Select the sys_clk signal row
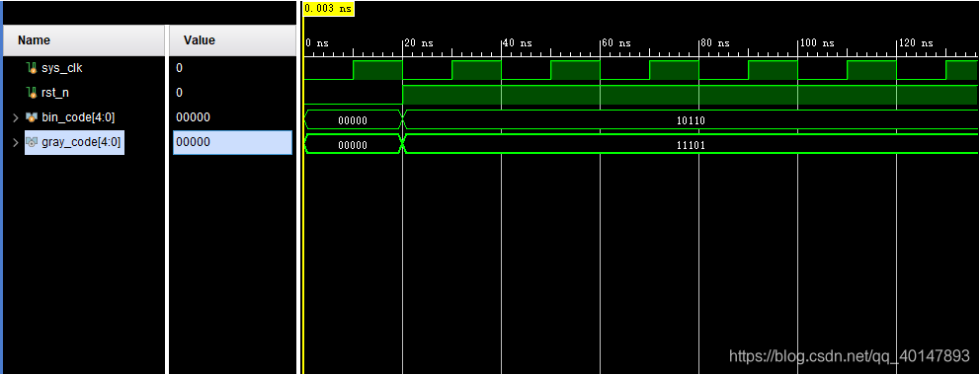The height and width of the screenshot is (375, 980). point(85,67)
